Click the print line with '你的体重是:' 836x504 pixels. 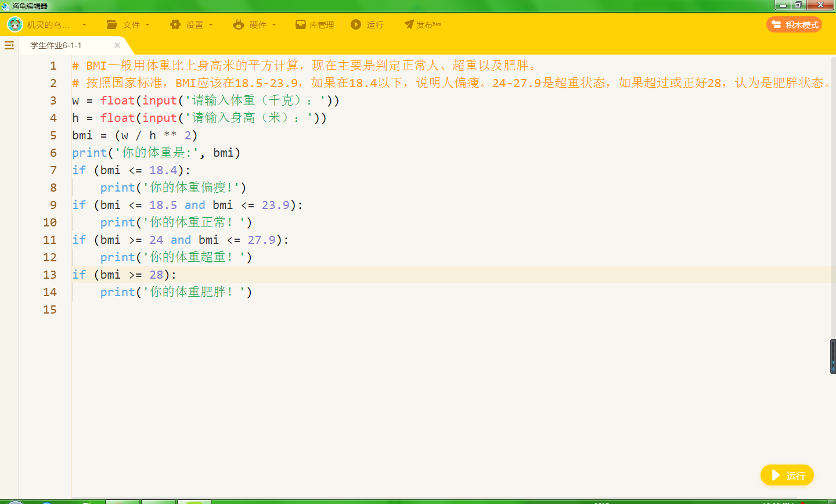click(x=156, y=153)
